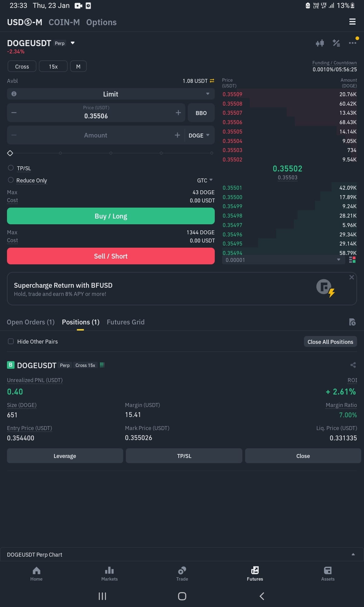Go to Home tab

pyautogui.click(x=36, y=574)
